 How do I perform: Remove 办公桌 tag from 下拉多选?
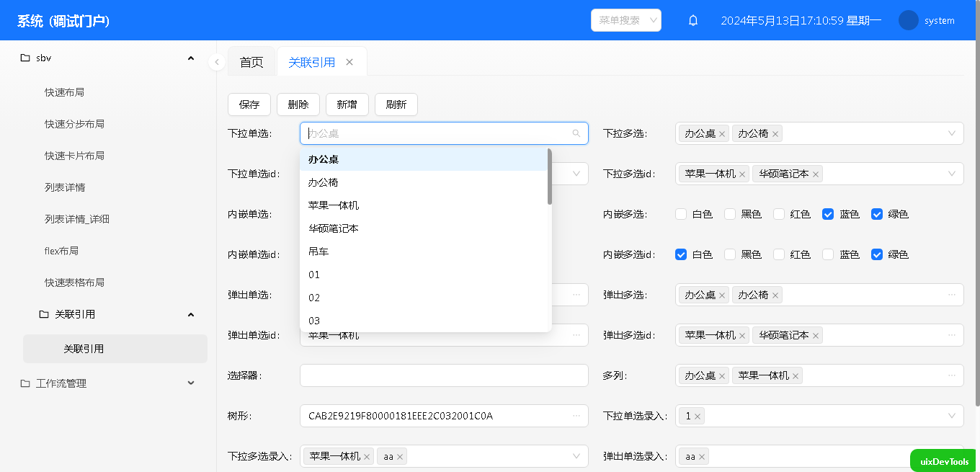(x=722, y=134)
